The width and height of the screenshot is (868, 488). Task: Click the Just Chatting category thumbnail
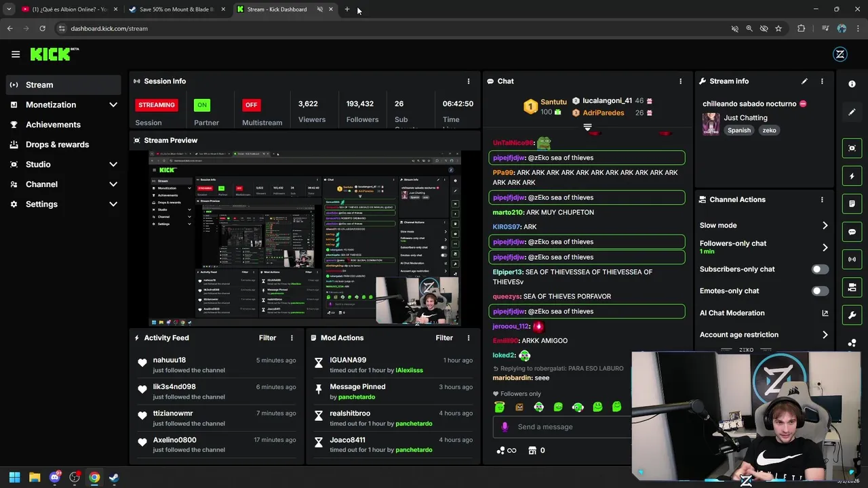tap(711, 124)
